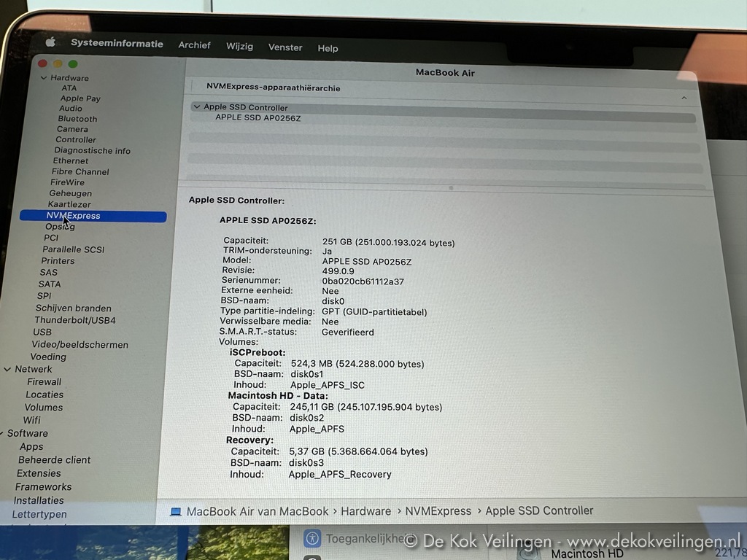Select Frameworks under Software
747x560 pixels.
point(43,487)
